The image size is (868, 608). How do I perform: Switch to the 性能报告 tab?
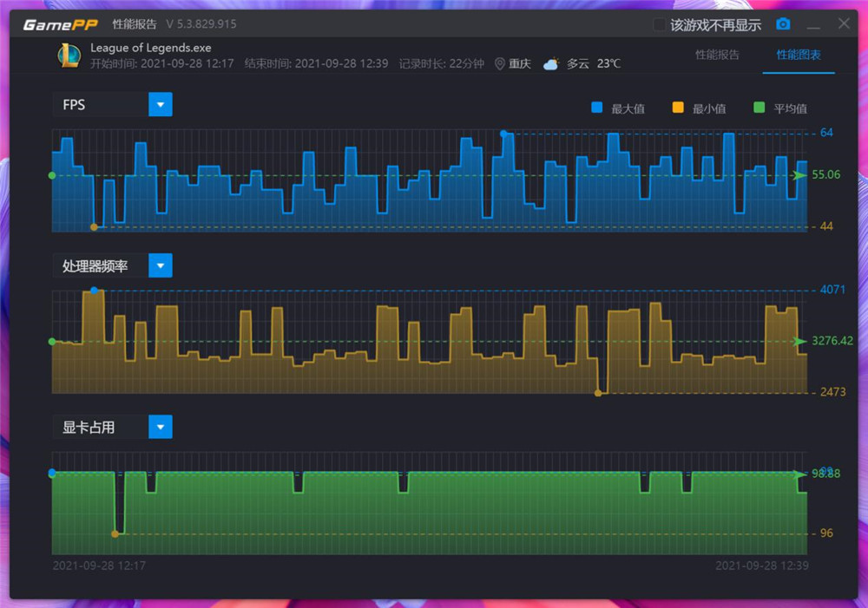(717, 56)
